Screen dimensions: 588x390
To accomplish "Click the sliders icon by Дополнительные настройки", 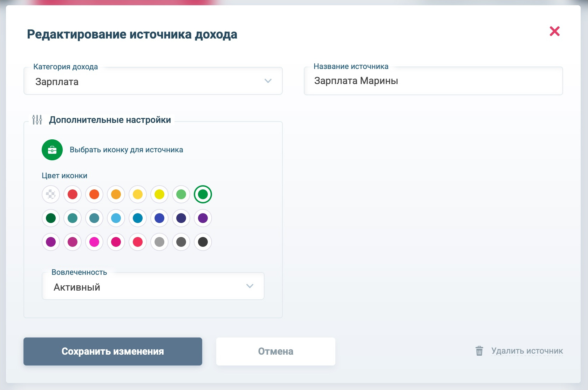I will pyautogui.click(x=37, y=120).
